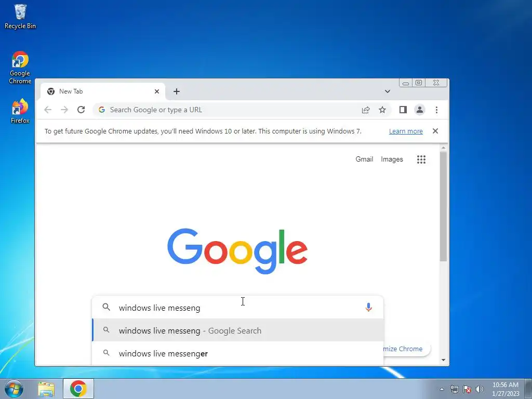Image resolution: width=532 pixels, height=399 pixels.
Task: Open the Google apps grid
Action: pyautogui.click(x=421, y=159)
